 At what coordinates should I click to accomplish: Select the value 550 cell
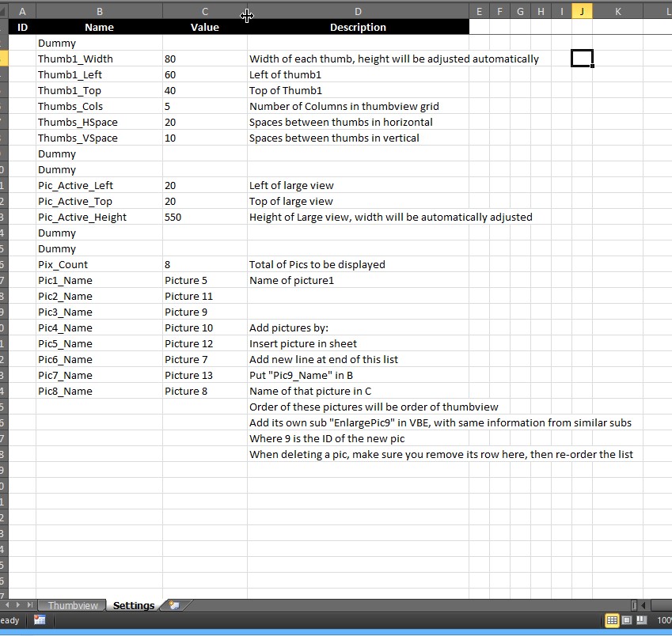coord(205,217)
